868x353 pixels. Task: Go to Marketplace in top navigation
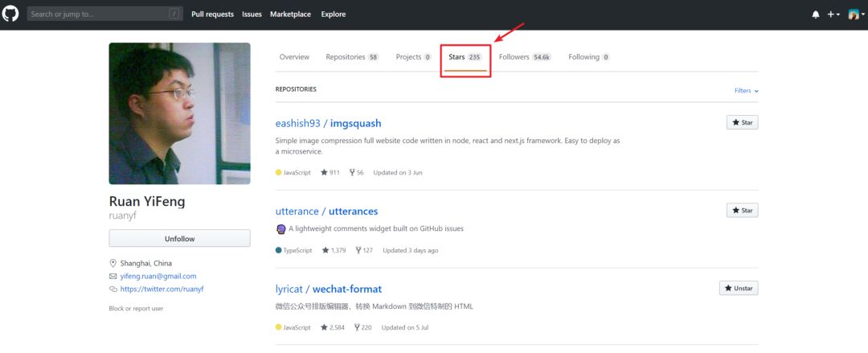pyautogui.click(x=291, y=14)
